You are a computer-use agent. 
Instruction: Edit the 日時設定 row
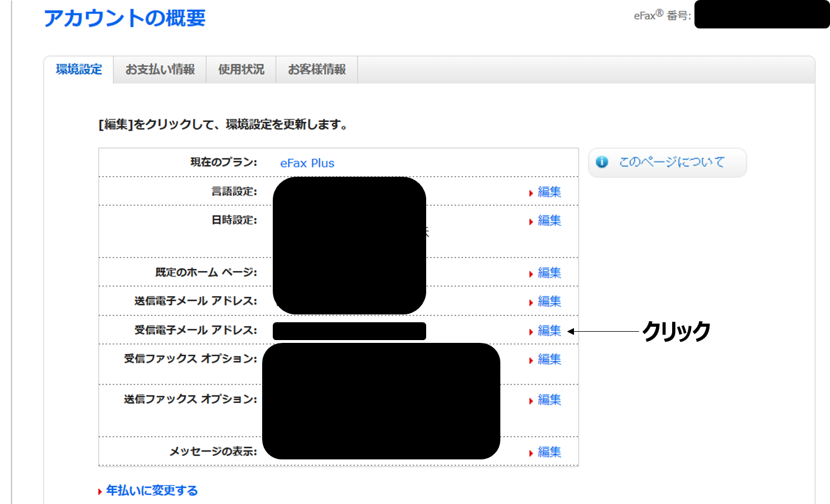(x=549, y=221)
